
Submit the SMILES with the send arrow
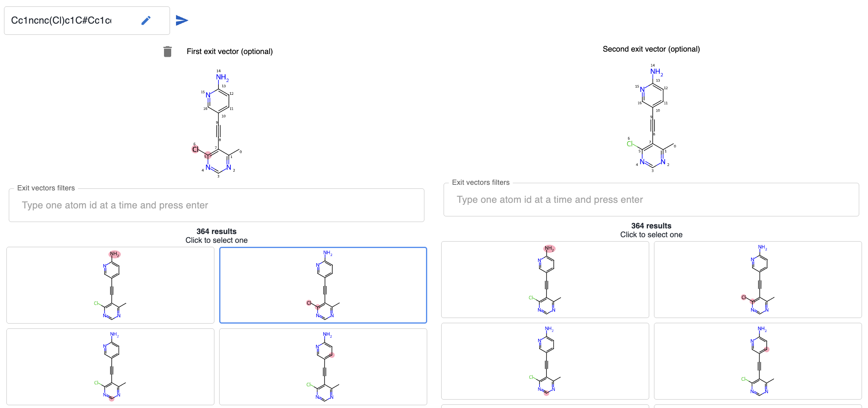[x=182, y=20]
